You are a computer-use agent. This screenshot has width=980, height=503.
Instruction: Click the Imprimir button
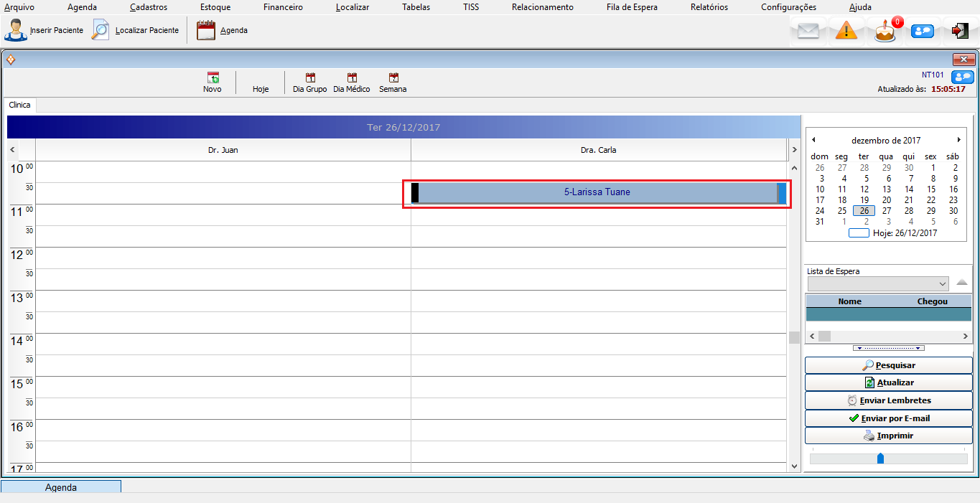(888, 436)
